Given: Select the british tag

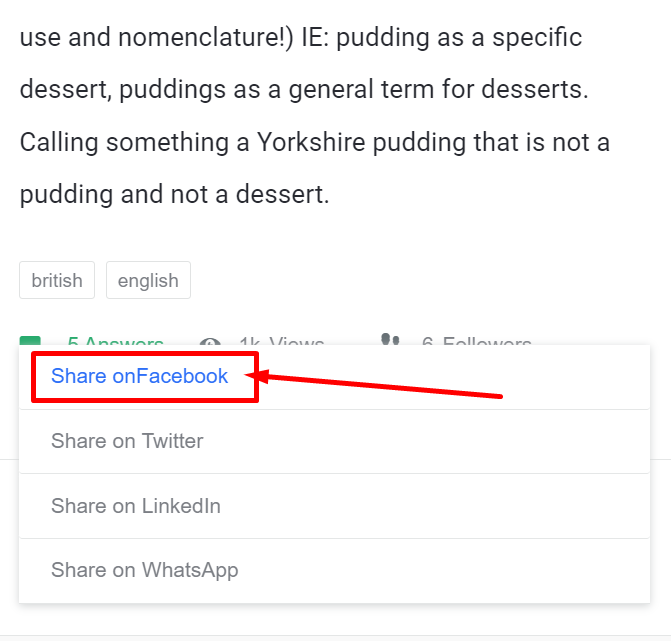Looking at the screenshot, I should [x=57, y=280].
